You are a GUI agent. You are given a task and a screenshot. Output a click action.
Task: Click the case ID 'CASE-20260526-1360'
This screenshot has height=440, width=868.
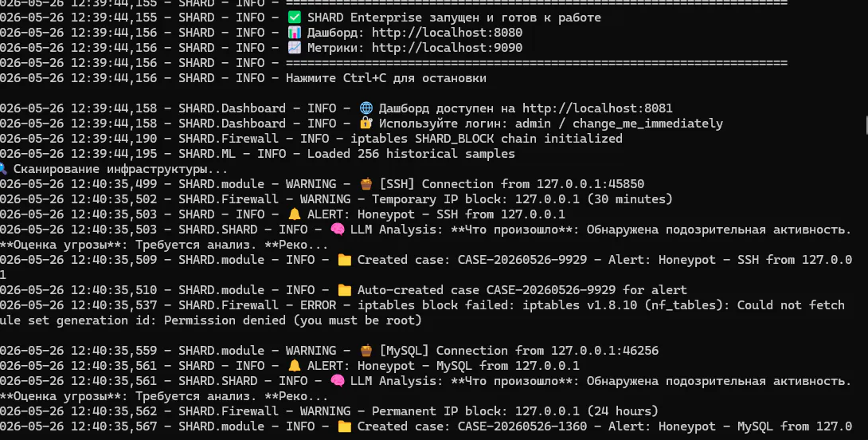(522, 426)
